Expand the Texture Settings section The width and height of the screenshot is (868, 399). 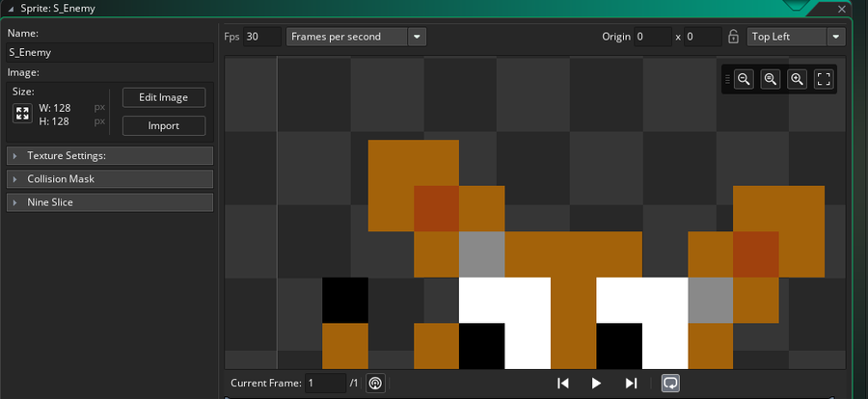pos(110,155)
